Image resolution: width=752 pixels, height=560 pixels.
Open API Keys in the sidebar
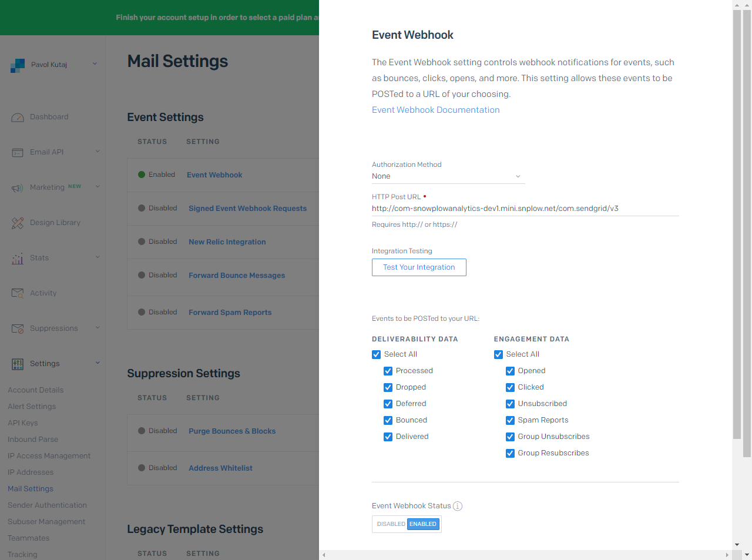point(22,423)
